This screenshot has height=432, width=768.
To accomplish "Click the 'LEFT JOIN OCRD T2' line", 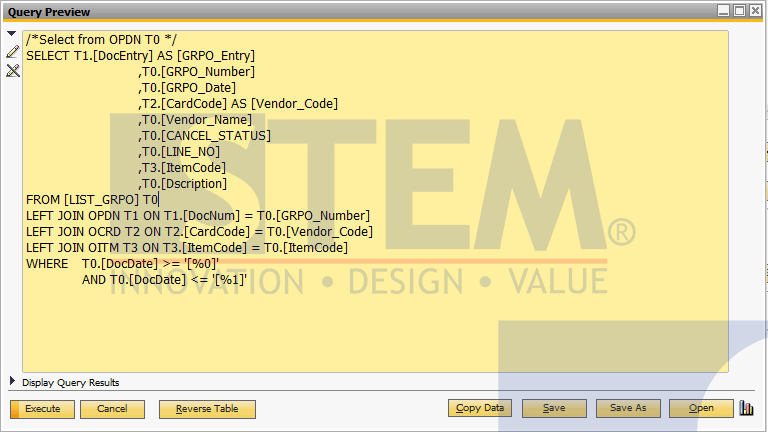I will point(199,232).
